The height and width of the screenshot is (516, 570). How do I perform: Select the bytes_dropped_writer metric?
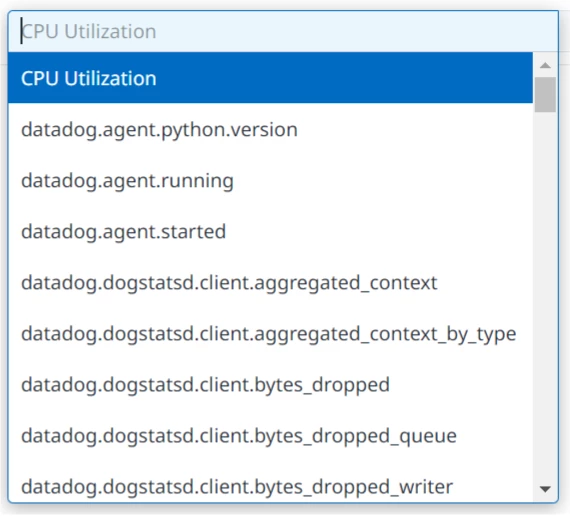point(270,486)
